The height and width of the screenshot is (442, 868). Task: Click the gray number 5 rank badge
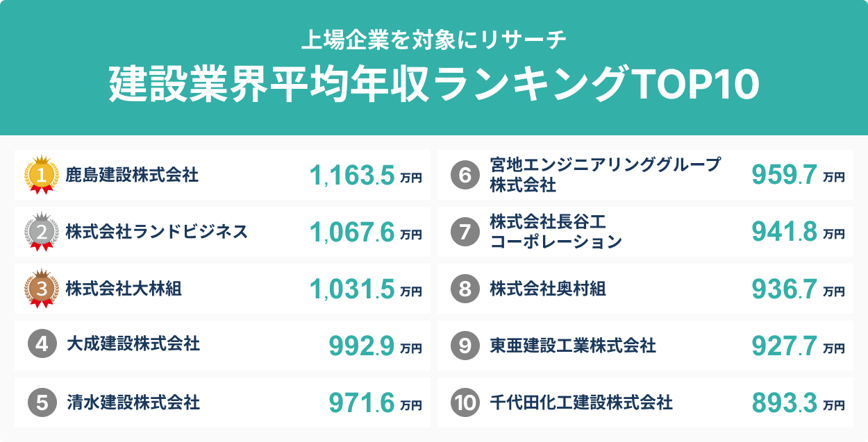pyautogui.click(x=42, y=402)
